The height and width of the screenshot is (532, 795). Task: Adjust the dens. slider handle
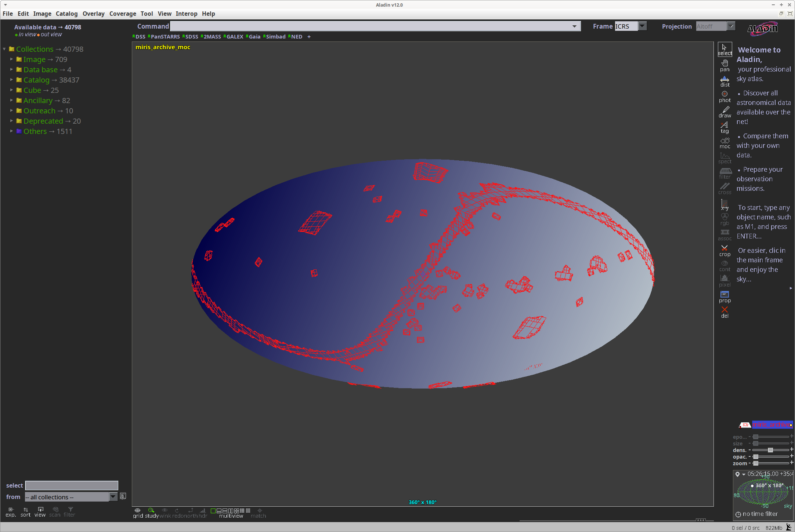tap(770, 450)
